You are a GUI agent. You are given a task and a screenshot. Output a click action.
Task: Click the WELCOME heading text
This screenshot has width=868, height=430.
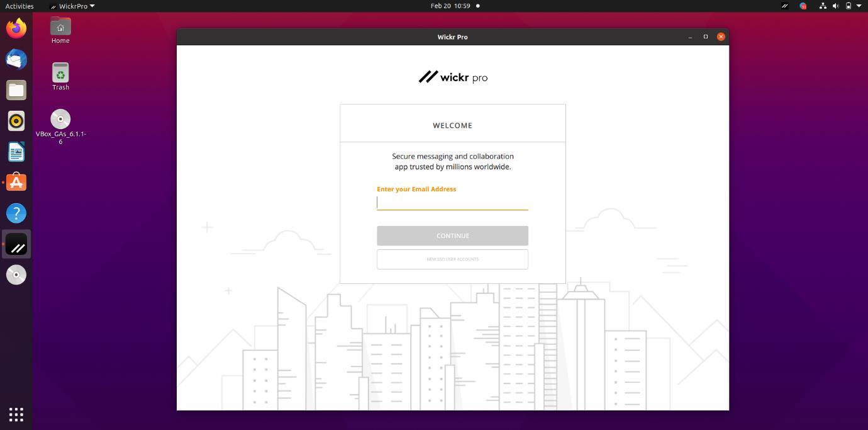tap(452, 125)
